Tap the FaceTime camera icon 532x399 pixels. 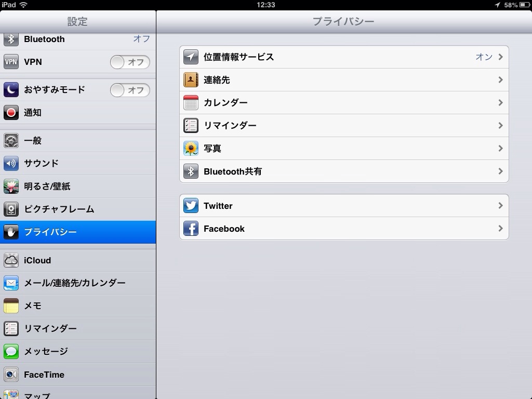(x=11, y=375)
